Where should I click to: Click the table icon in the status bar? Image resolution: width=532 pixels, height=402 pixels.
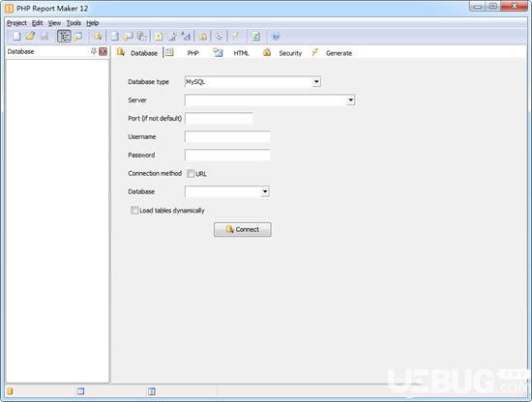click(x=80, y=391)
